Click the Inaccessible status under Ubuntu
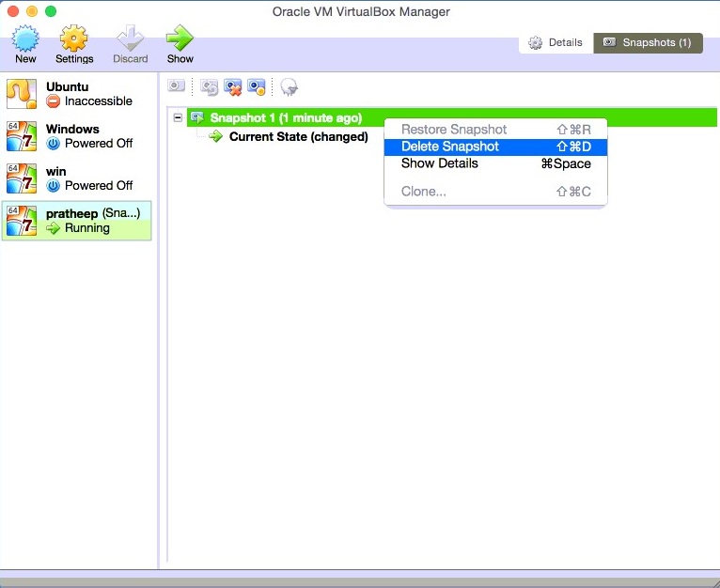Screen dimensions: 720x588 click(x=99, y=101)
